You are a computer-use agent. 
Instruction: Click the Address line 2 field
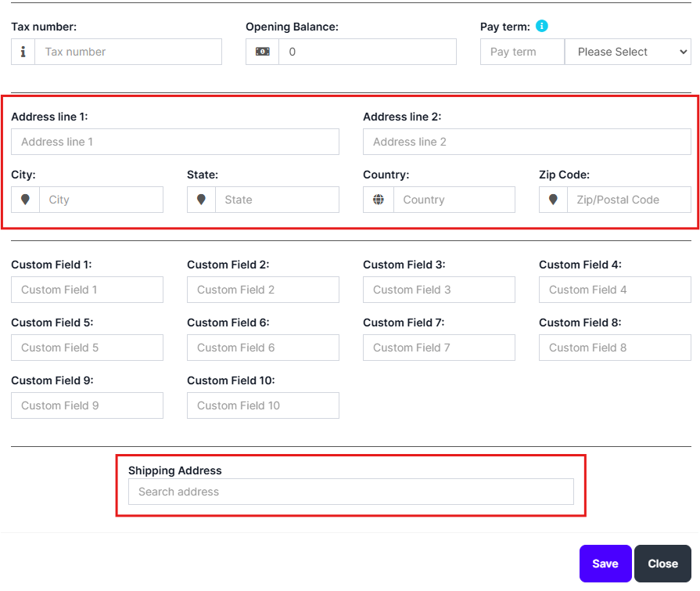pos(526,142)
